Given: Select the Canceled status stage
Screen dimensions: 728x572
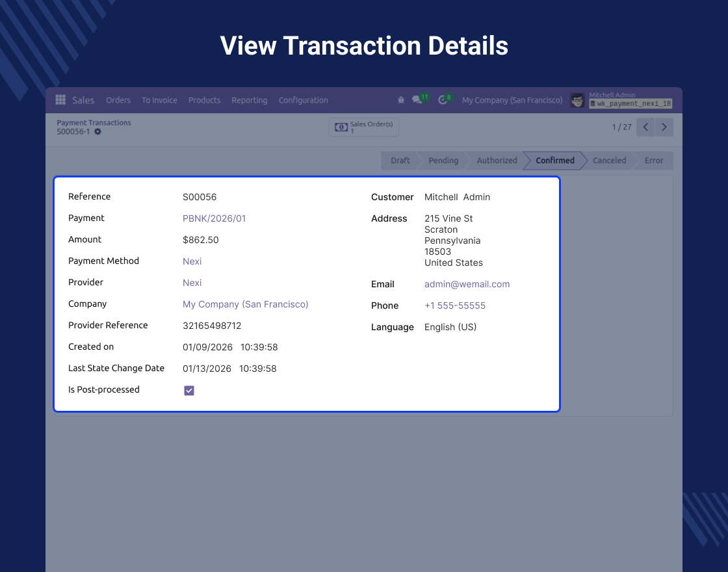Looking at the screenshot, I should 609,161.
